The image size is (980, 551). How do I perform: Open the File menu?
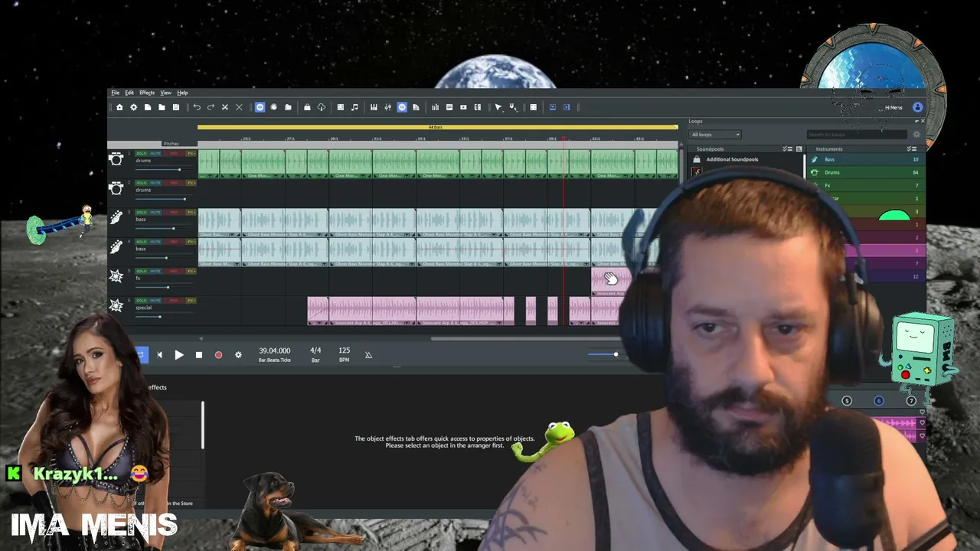pyautogui.click(x=115, y=93)
